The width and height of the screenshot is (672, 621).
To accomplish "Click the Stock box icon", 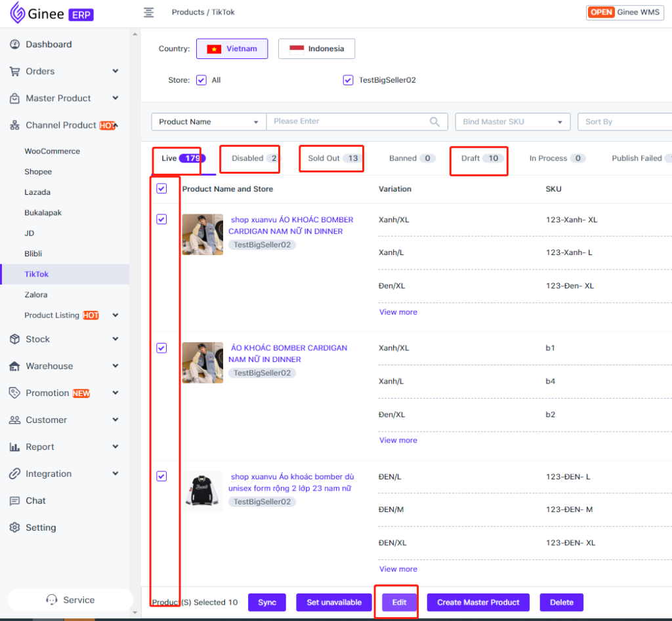I will [x=14, y=339].
